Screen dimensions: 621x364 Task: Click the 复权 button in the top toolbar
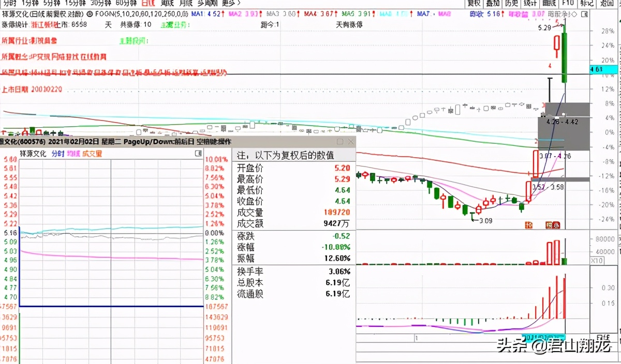click(474, 3)
